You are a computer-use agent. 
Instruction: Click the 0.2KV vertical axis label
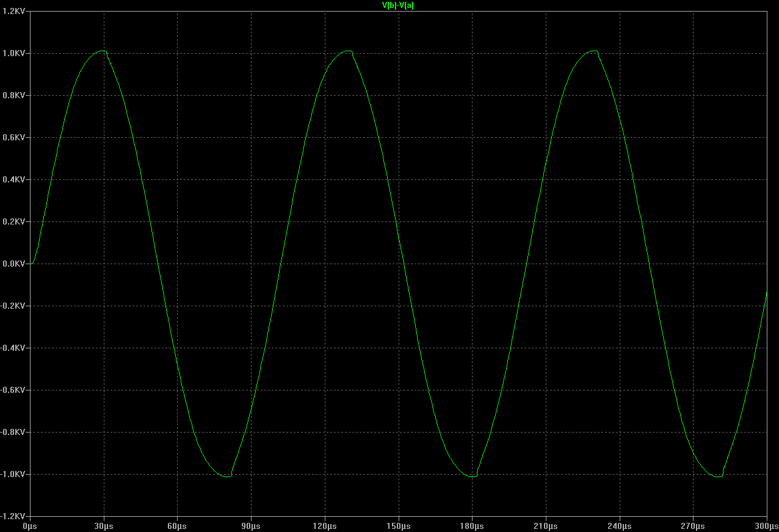click(x=15, y=221)
